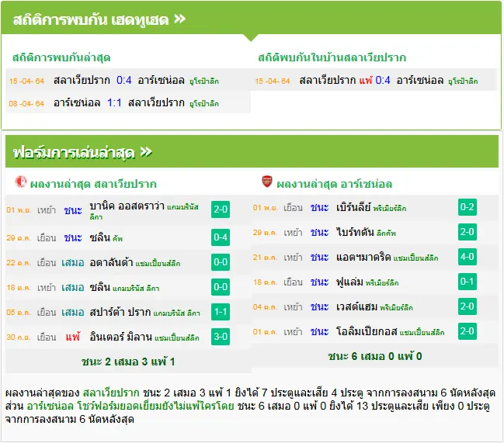Click the เสมอ result for อตาลันต้า
The height and width of the screenshot is (443, 504).
(x=73, y=262)
